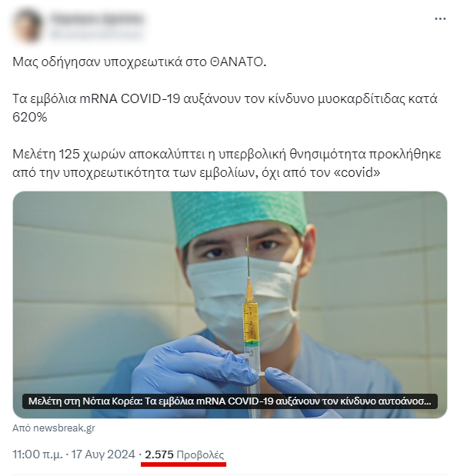Click the green surgical cap in the photo
Viewport: 457px width, 476px height.
239,214
